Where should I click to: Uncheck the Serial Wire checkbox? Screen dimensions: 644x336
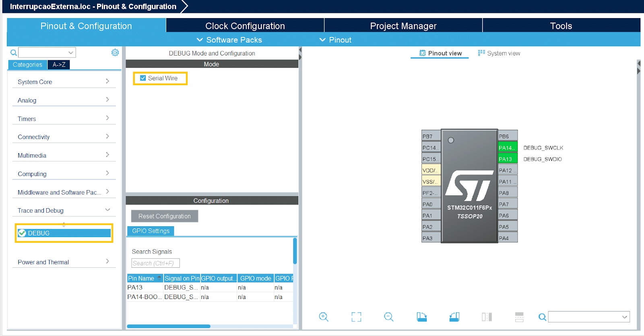click(143, 78)
